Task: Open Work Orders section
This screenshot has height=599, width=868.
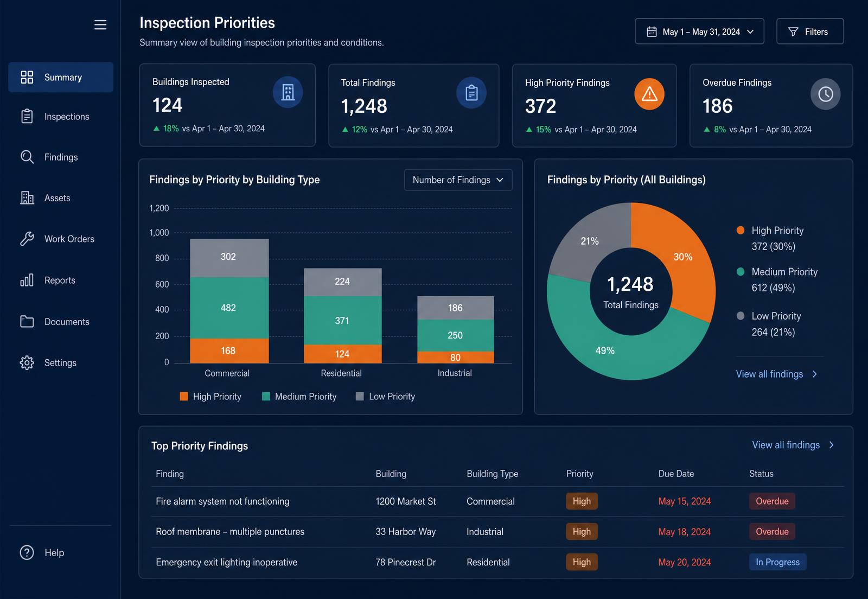Action: coord(61,239)
